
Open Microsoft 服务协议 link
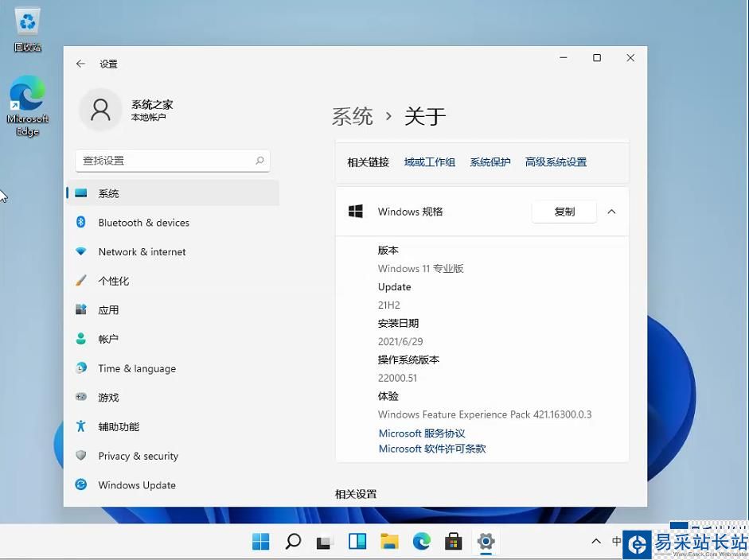pyautogui.click(x=422, y=433)
